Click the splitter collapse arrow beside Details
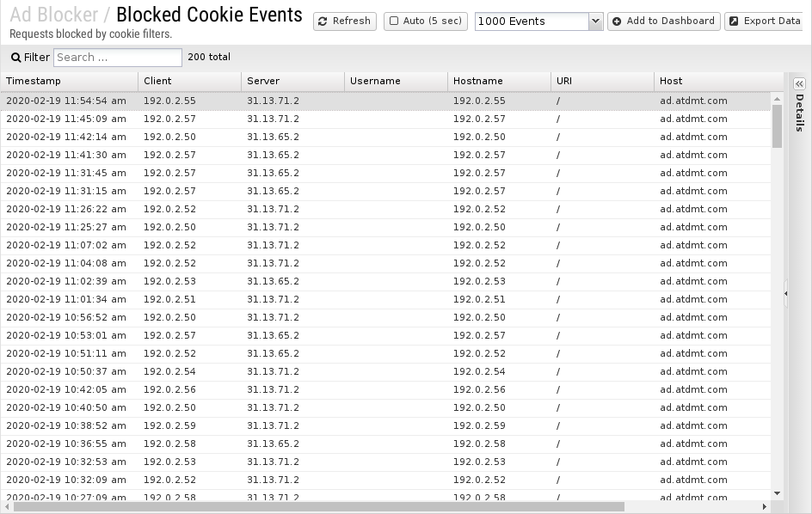Image resolution: width=812 pixels, height=514 pixels. click(x=786, y=294)
